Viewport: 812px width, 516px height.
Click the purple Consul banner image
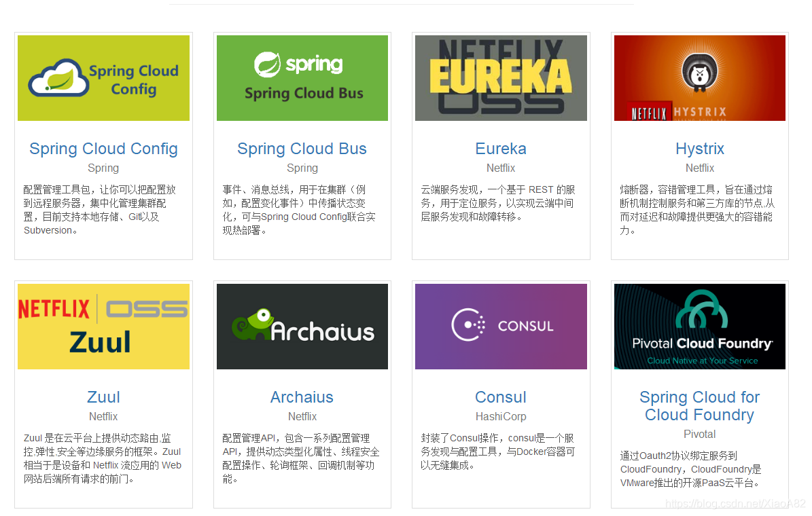(501, 327)
